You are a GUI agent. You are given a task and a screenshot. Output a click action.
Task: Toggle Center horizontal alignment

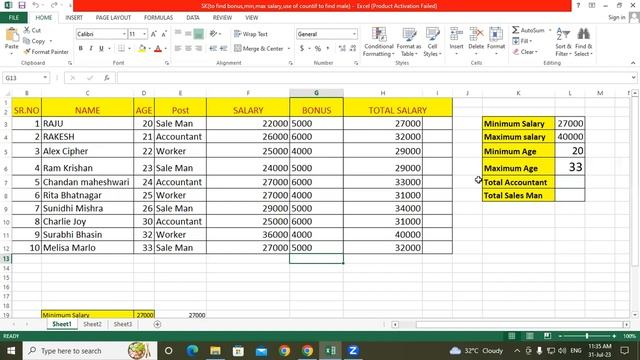point(188,49)
